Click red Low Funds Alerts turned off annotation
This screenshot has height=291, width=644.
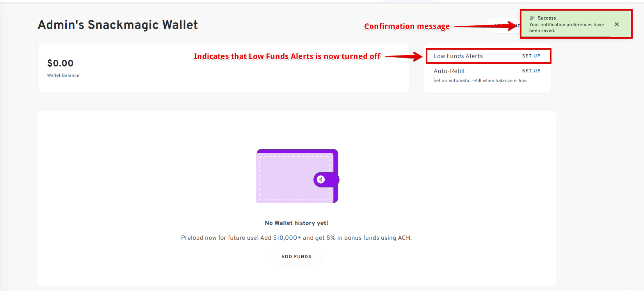(x=287, y=56)
